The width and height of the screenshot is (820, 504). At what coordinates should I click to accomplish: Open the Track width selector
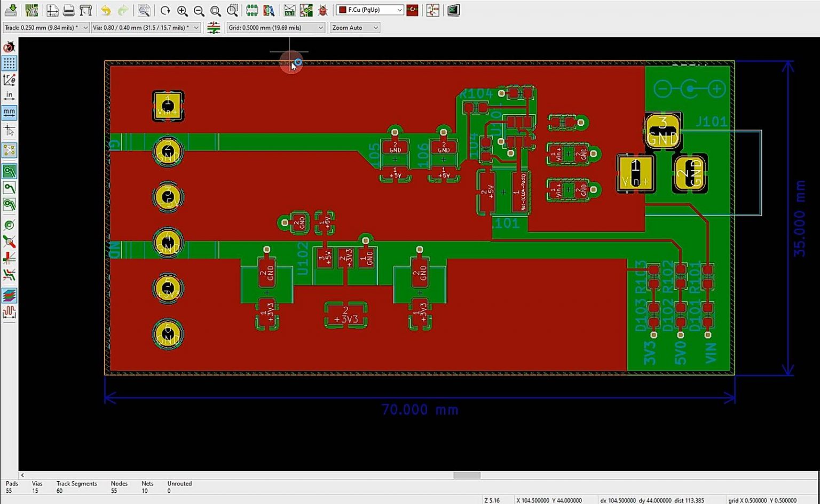coord(45,27)
